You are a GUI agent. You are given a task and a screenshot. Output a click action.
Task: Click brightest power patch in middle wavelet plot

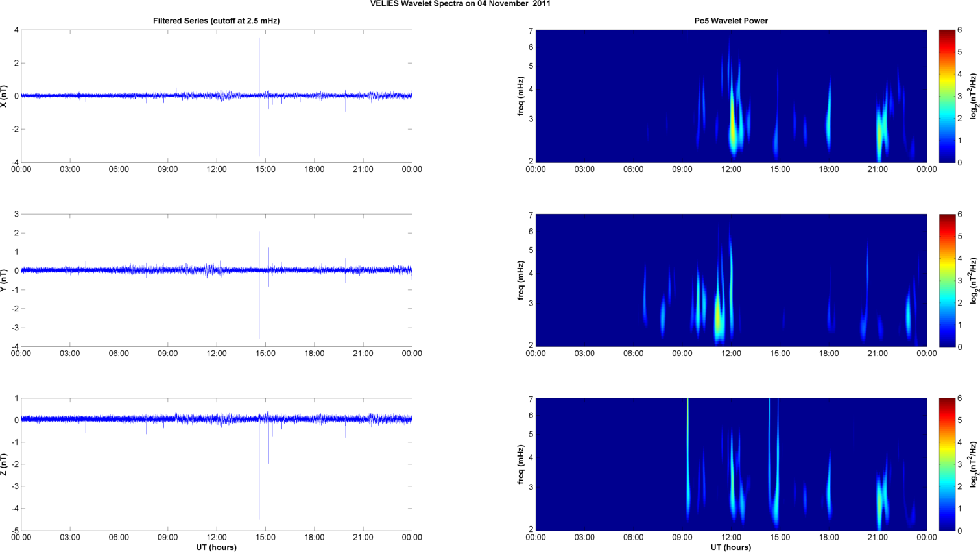tap(718, 317)
